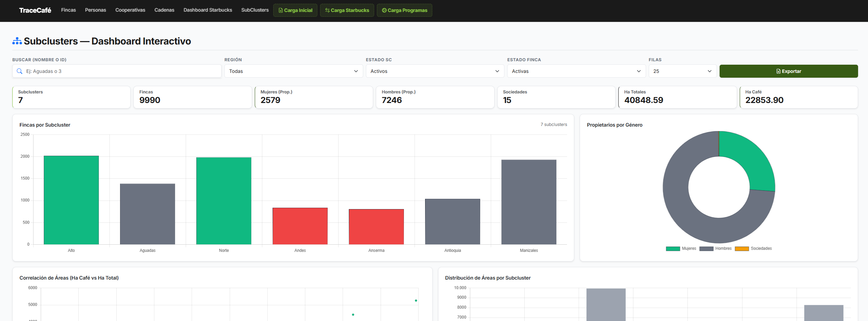Change the Filas count dropdown
Image resolution: width=868 pixels, height=321 pixels.
(682, 71)
